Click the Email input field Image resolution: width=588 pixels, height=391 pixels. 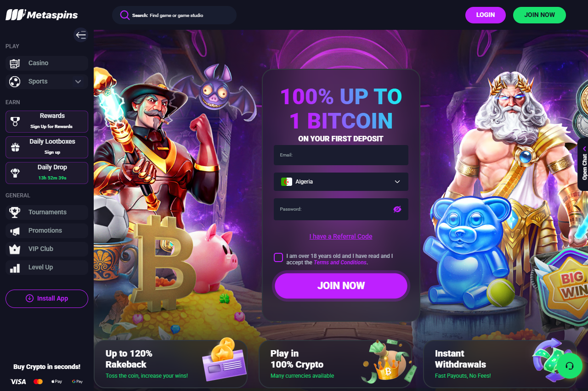(341, 155)
